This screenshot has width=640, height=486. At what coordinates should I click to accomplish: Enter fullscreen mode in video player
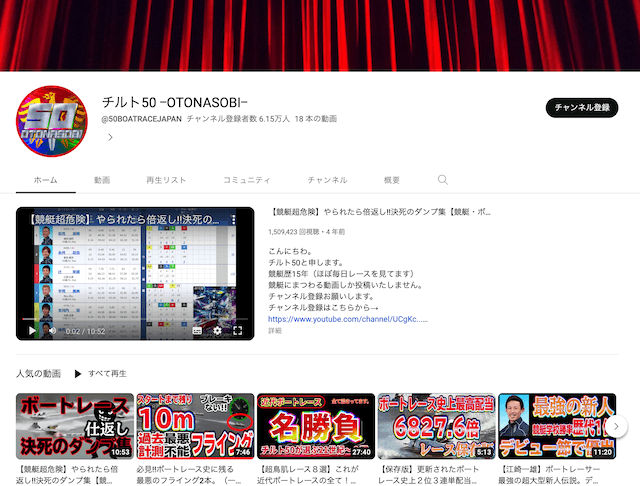pyautogui.click(x=239, y=330)
